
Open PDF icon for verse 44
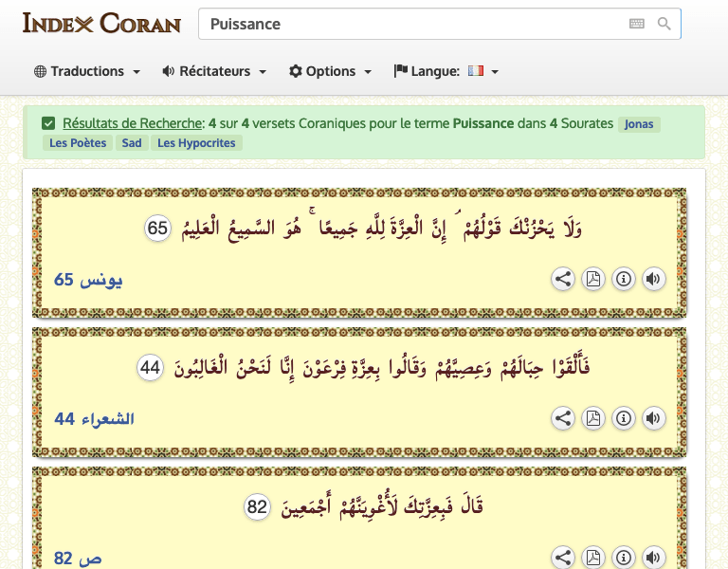(x=592, y=418)
